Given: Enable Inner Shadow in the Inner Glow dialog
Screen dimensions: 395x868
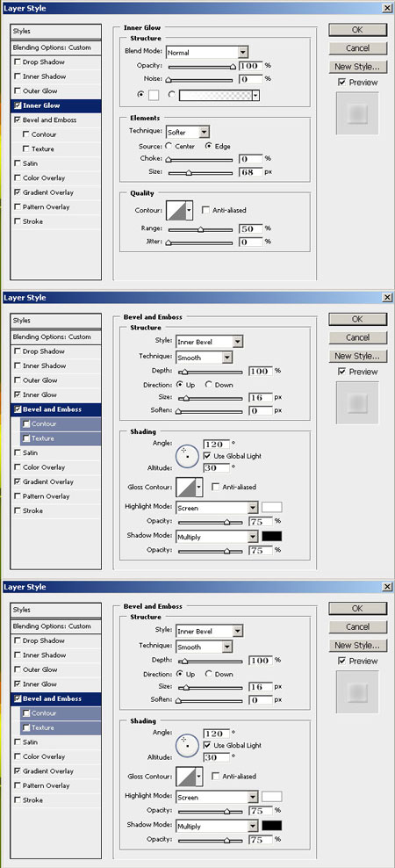Looking at the screenshot, I should tap(18, 76).
